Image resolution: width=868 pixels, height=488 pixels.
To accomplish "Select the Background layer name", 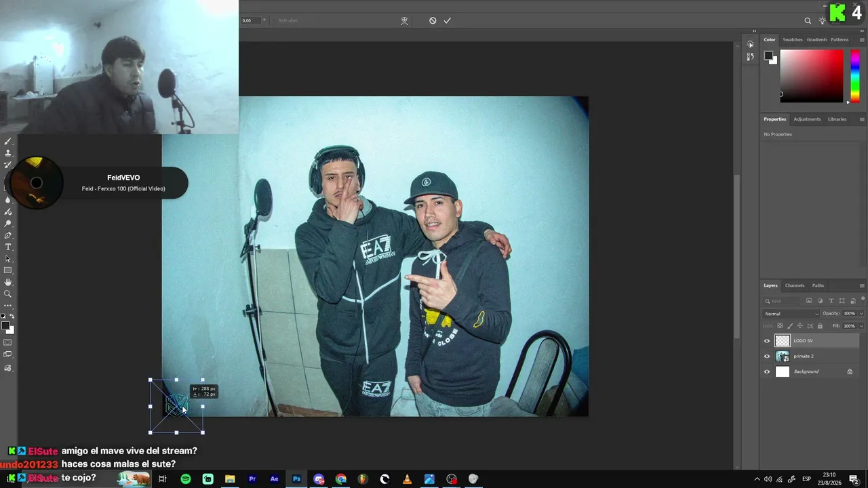I will (806, 371).
